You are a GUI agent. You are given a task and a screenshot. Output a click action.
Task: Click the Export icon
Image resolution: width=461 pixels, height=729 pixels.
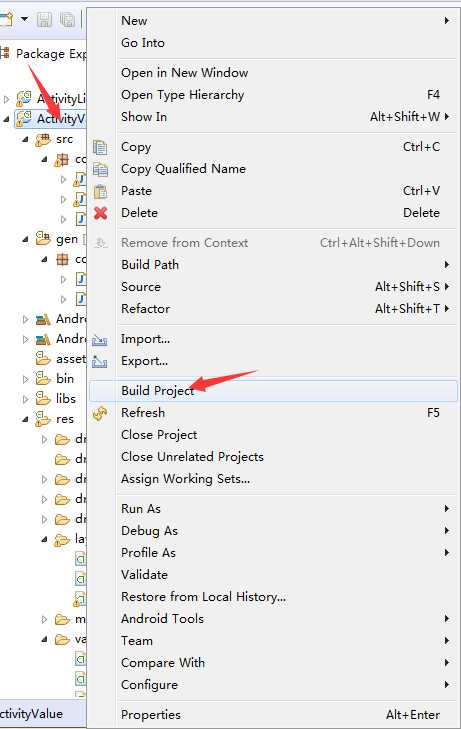100,361
